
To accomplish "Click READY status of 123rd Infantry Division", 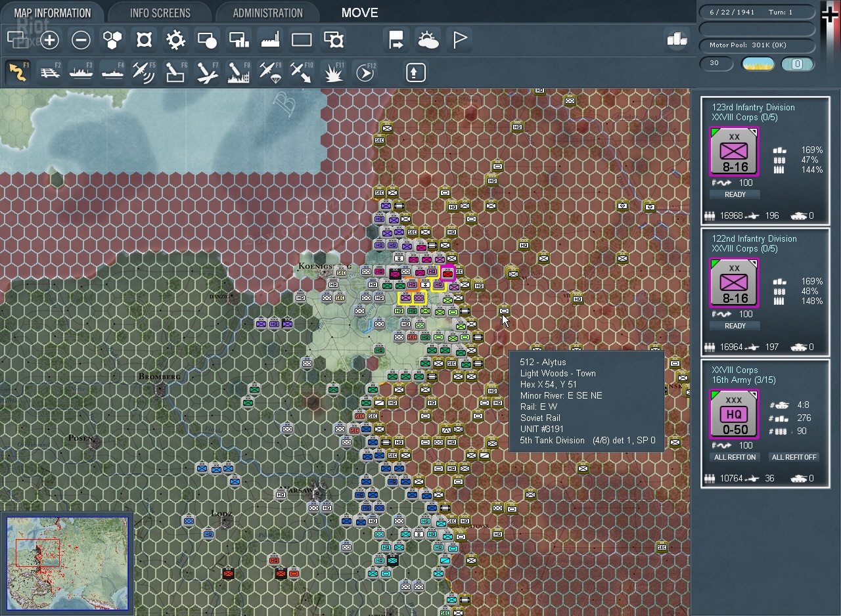I will [735, 194].
